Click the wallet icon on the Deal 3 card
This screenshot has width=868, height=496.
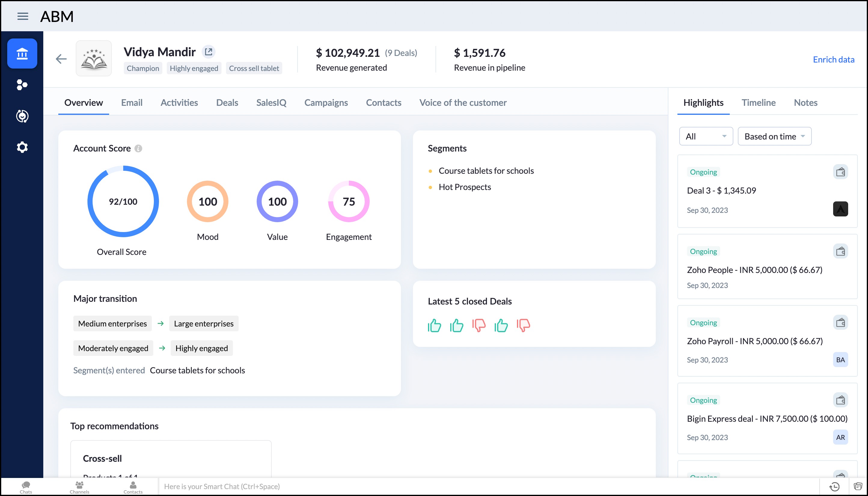click(840, 172)
